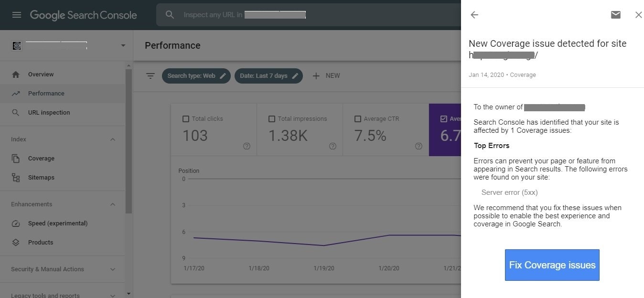This screenshot has width=644, height=298.
Task: Click the mail envelope icon
Action: (x=616, y=15)
